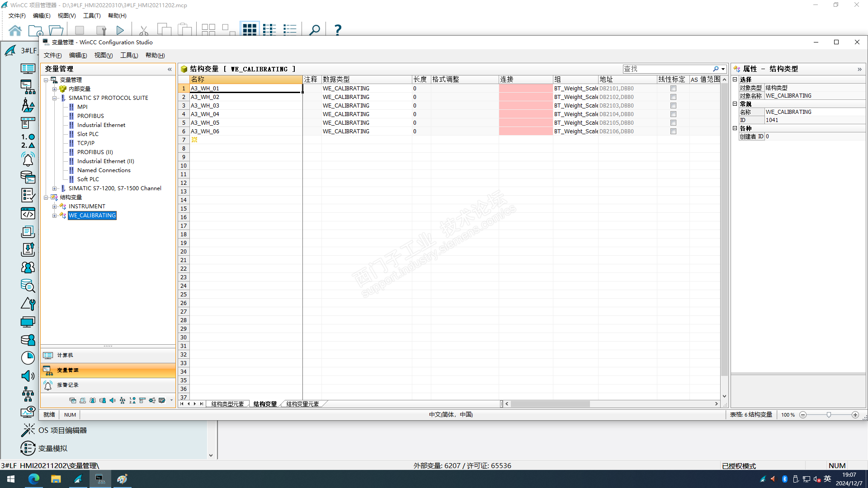Collapse the SIMATIC S7 PROTOCOL SUITE node

click(x=54, y=98)
